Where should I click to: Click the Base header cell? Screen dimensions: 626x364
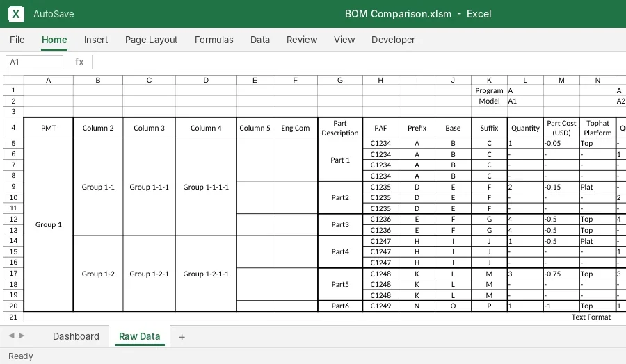[x=453, y=128]
